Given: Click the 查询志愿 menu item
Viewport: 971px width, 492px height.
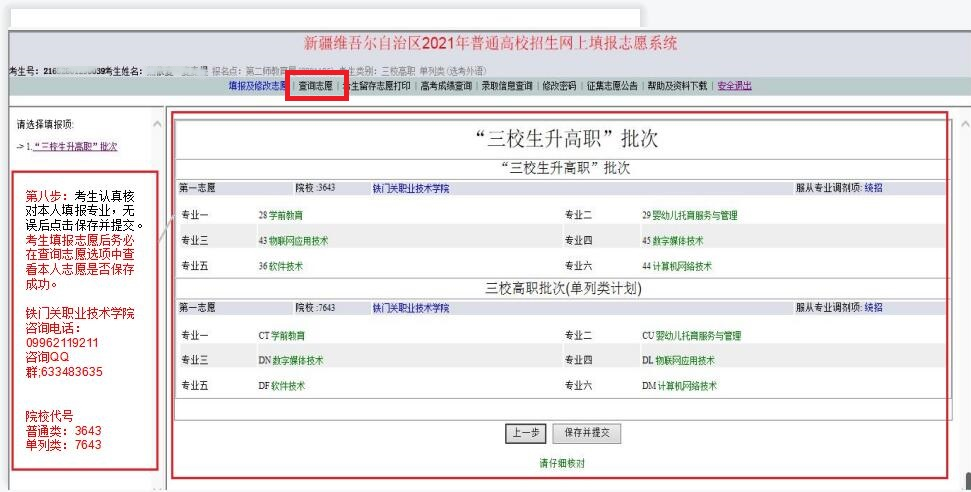Looking at the screenshot, I should [x=315, y=87].
